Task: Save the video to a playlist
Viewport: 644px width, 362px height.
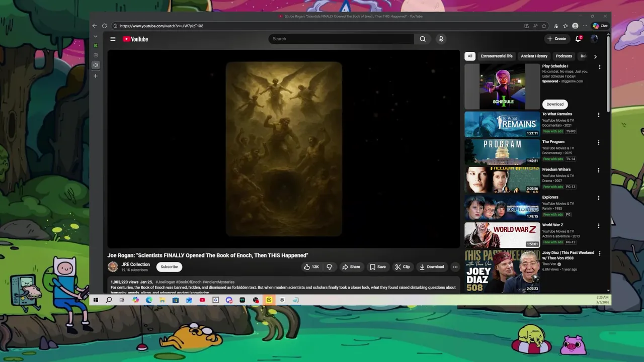Action: pos(378,267)
